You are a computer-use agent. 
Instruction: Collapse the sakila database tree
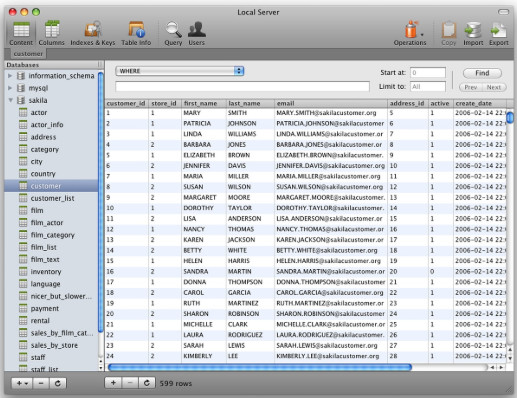point(10,100)
